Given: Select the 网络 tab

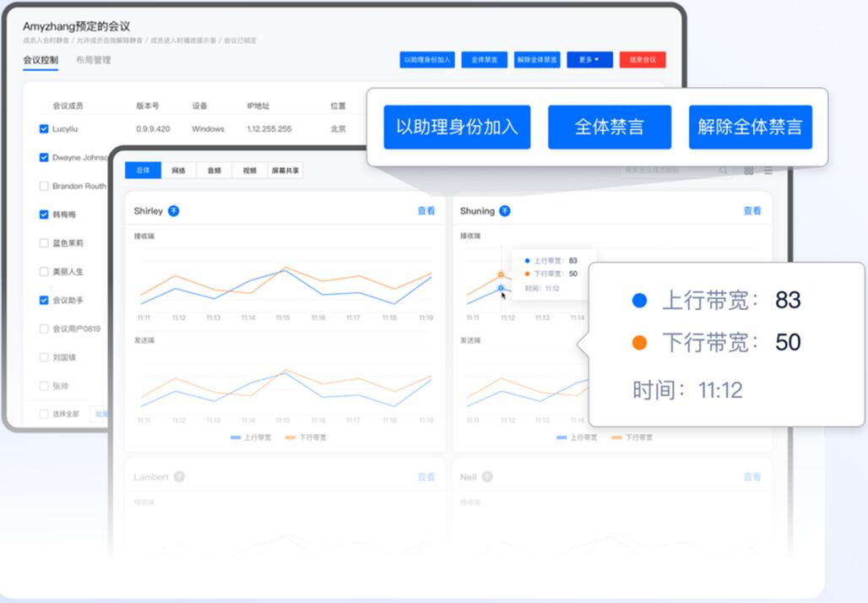Looking at the screenshot, I should click(x=178, y=171).
